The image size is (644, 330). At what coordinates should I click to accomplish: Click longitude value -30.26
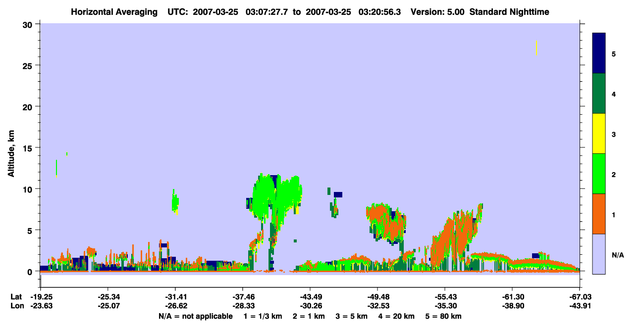pos(310,306)
